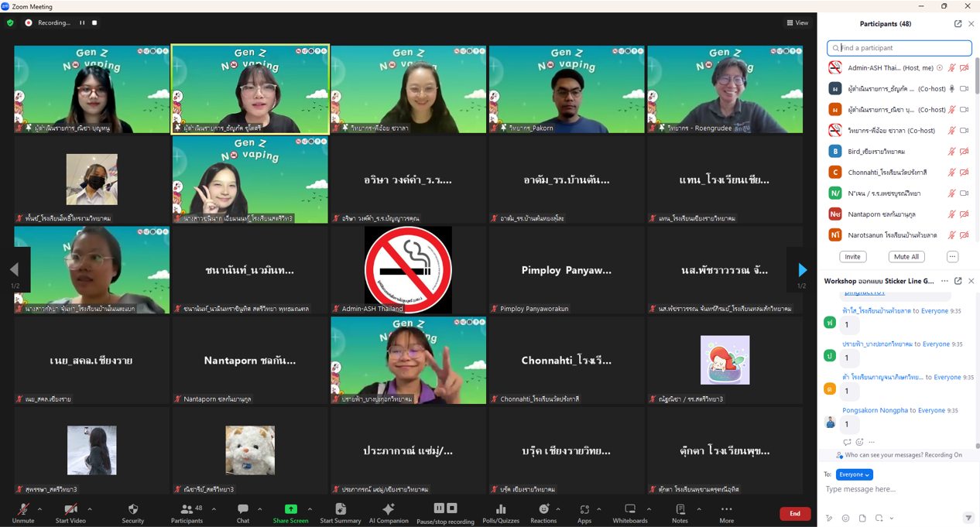
Task: Start the camera video
Action: (70, 512)
